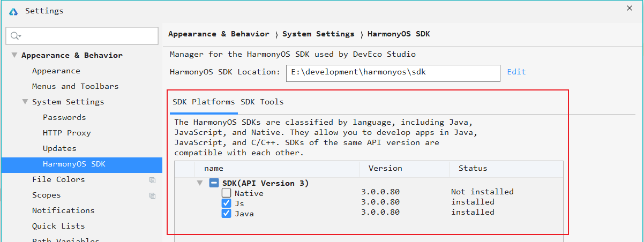Click the Edit link for SDK location
644x242 pixels.
(516, 72)
